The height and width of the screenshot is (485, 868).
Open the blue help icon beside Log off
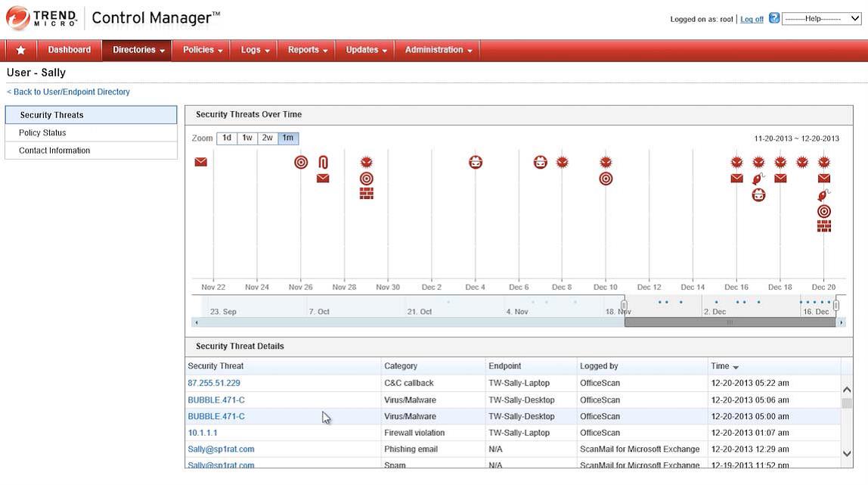[774, 18]
